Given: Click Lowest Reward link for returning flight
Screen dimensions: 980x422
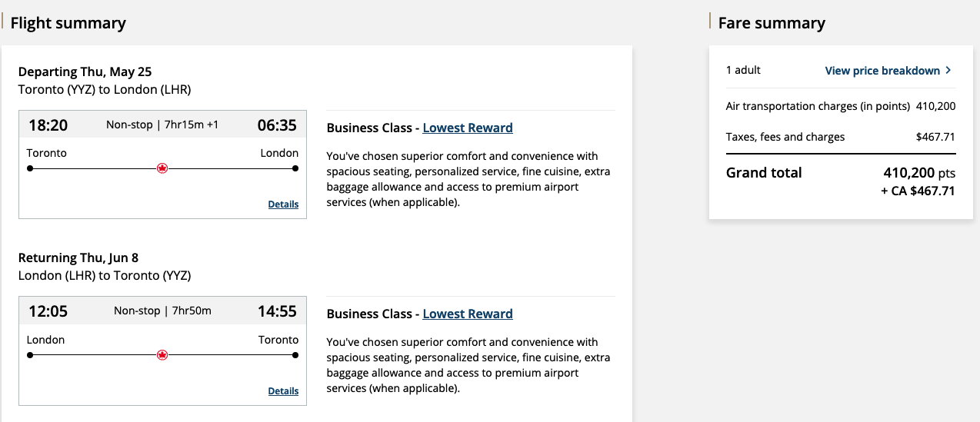Looking at the screenshot, I should tap(468, 314).
